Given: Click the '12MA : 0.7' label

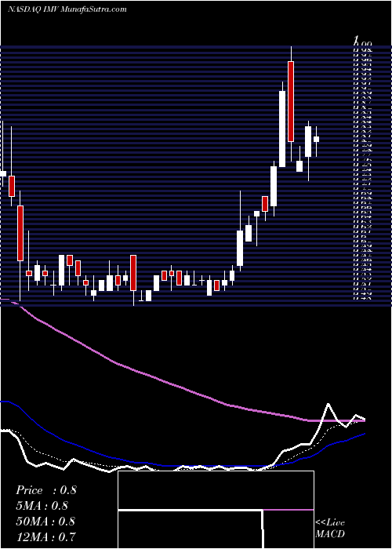Looking at the screenshot, I should tap(45, 536).
